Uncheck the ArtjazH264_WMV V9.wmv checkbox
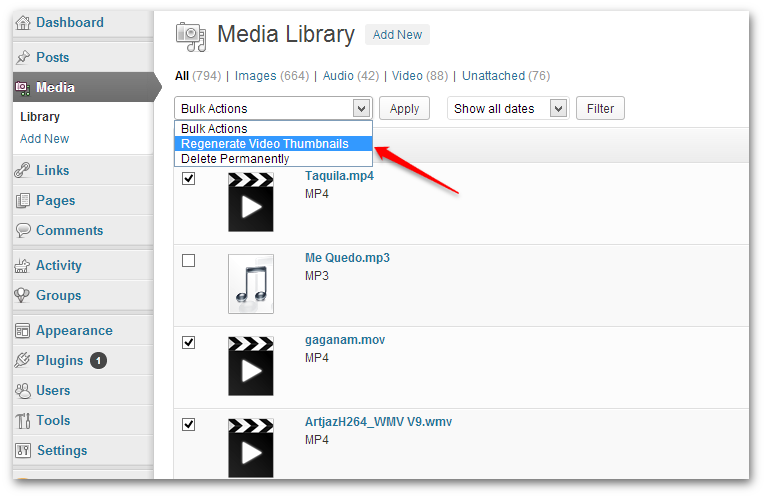Screen dimensions: 766x498 click(x=189, y=425)
